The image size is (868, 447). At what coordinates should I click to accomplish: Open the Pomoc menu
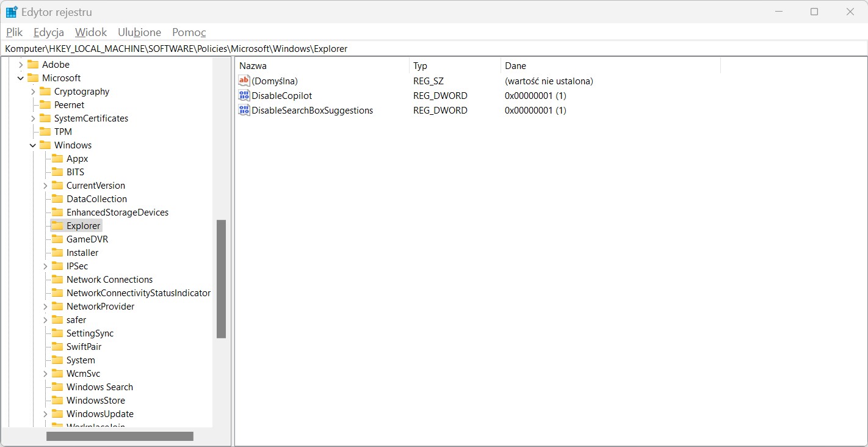click(x=189, y=32)
